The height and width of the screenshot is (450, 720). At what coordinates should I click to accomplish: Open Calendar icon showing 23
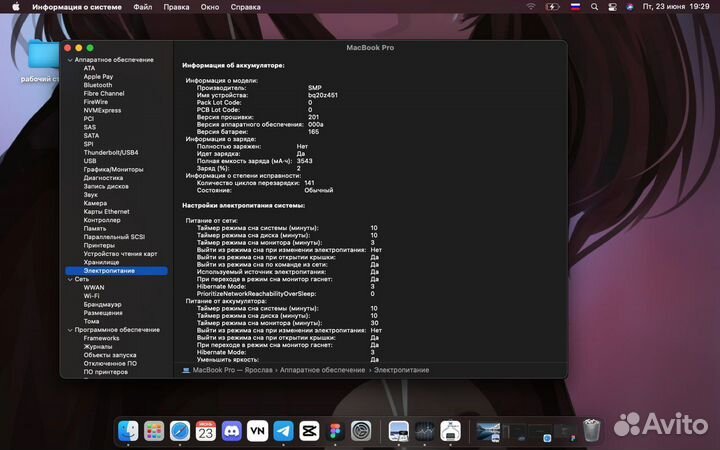point(206,431)
